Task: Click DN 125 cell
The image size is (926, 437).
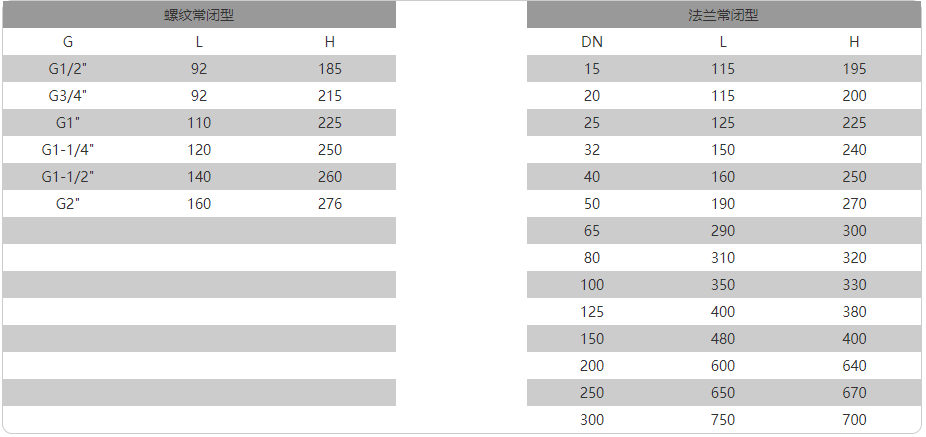Action: (x=592, y=312)
